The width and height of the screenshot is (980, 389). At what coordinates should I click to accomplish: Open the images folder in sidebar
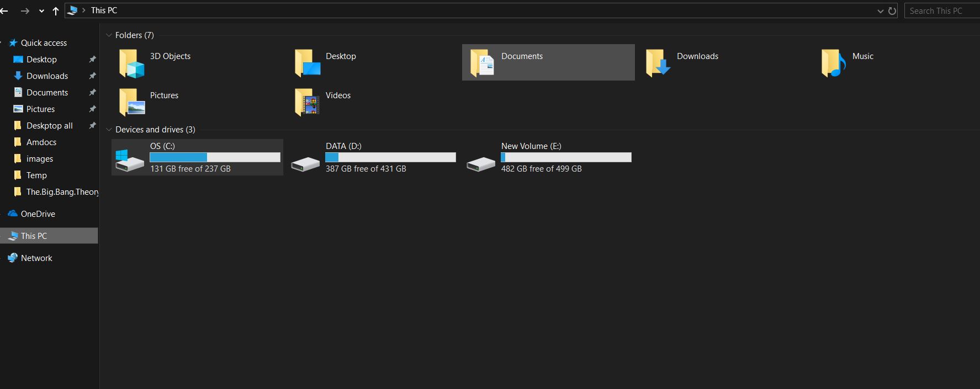click(x=40, y=158)
